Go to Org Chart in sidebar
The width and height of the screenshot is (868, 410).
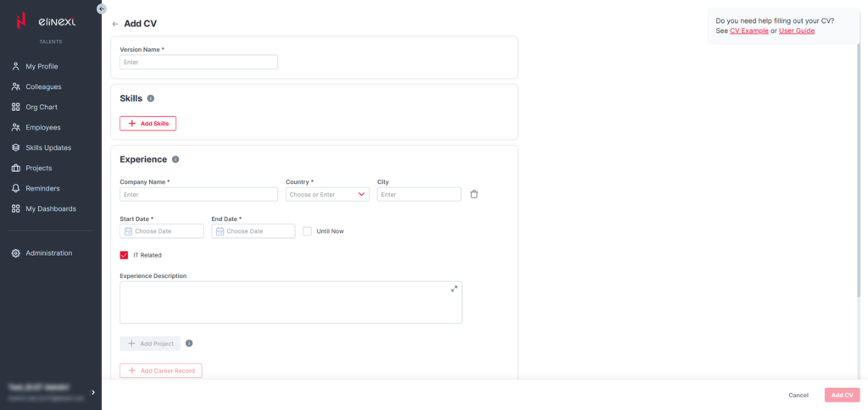point(42,107)
